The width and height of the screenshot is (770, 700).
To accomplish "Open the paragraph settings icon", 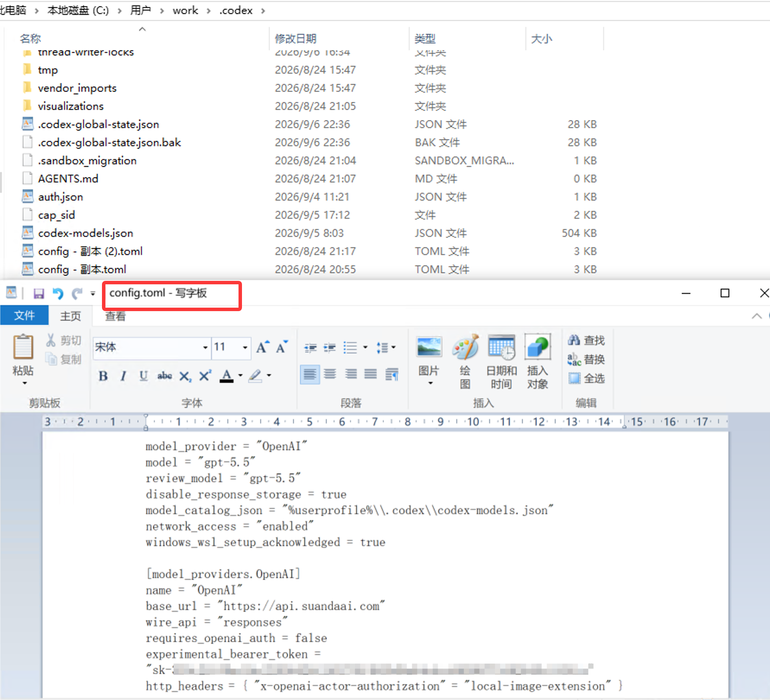I will tap(391, 374).
